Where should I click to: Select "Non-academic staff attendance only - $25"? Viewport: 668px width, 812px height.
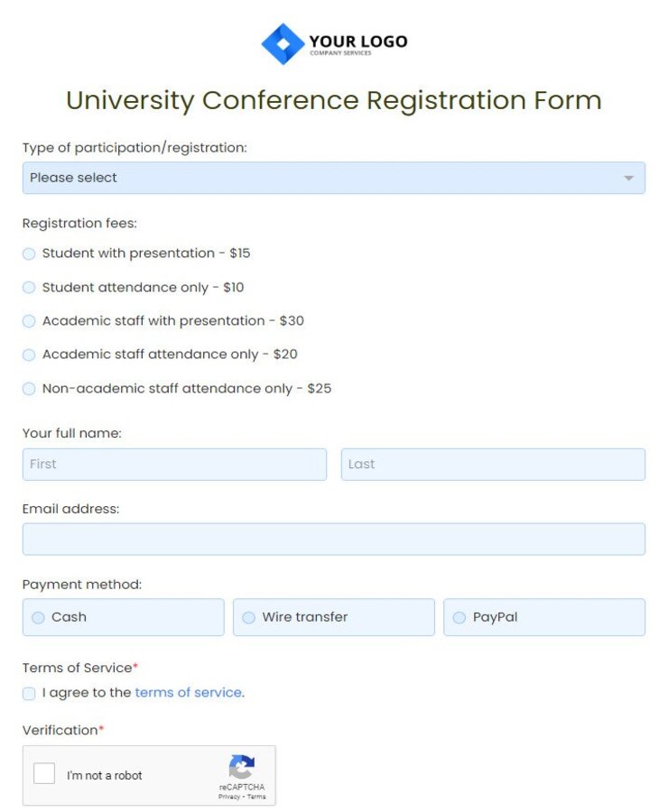pos(28,388)
